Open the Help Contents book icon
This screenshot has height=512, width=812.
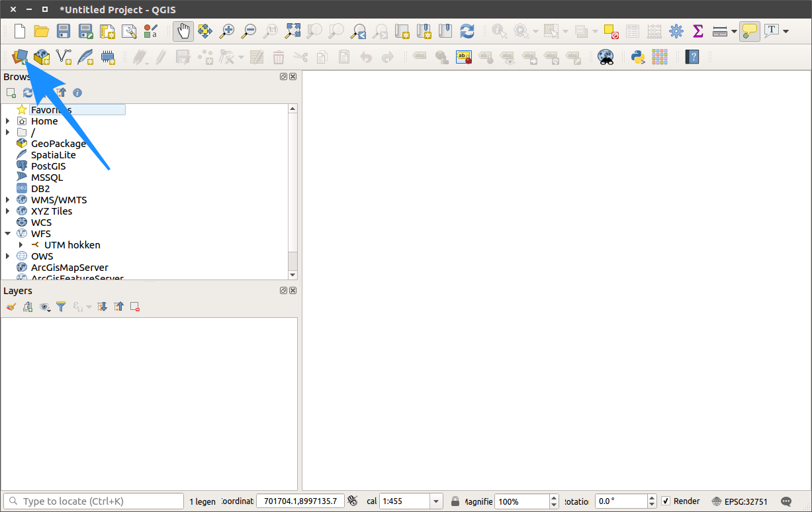click(692, 56)
